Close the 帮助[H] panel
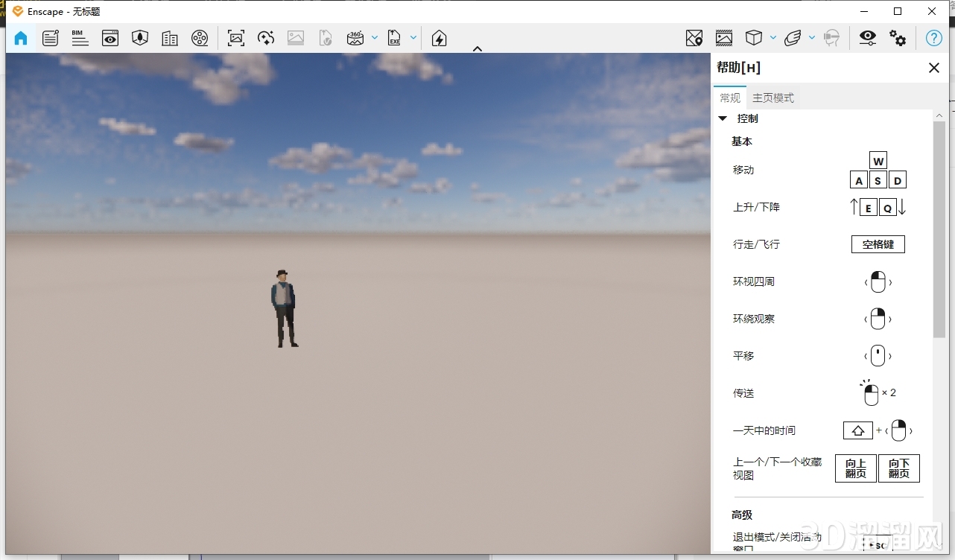The height and width of the screenshot is (560, 955). click(934, 68)
